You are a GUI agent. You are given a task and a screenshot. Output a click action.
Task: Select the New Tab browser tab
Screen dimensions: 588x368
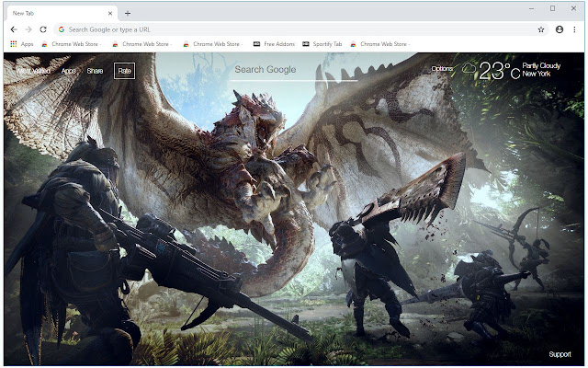click(62, 13)
